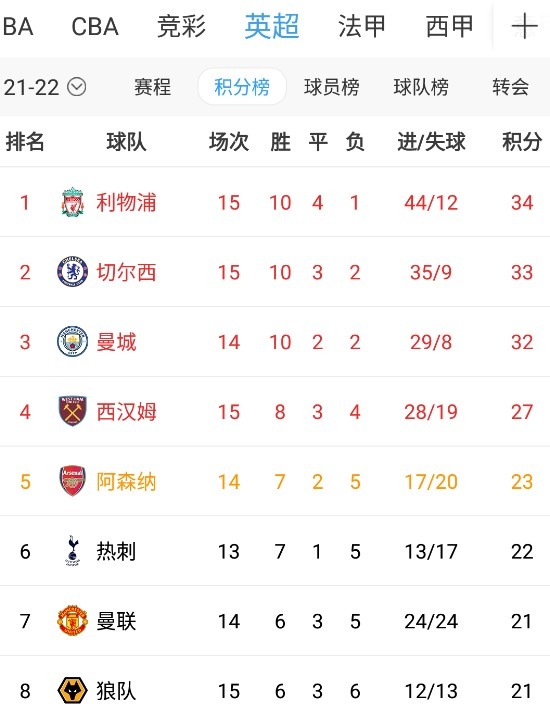The image size is (550, 713).
Task: Tap the Chelsea club crest
Action: tap(72, 271)
